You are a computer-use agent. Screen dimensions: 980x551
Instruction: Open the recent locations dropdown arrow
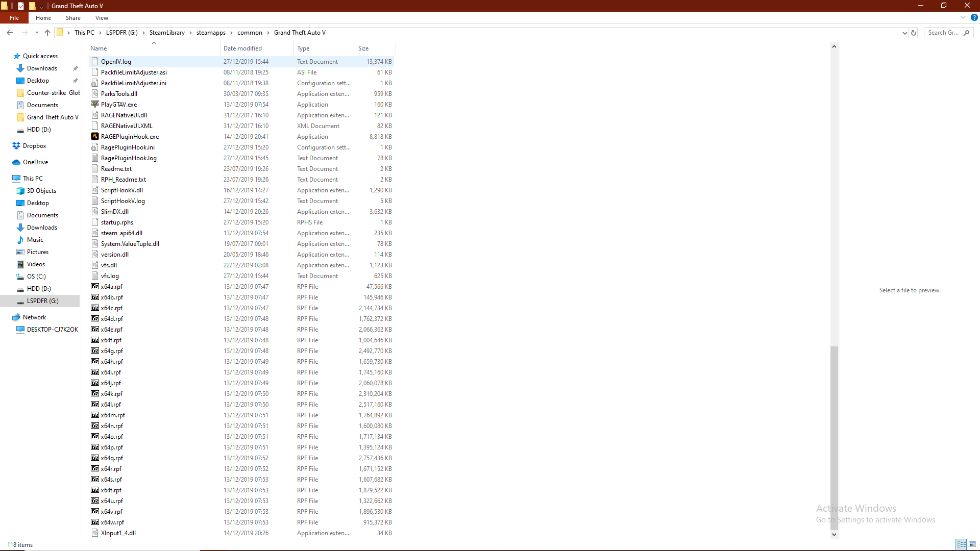37,33
